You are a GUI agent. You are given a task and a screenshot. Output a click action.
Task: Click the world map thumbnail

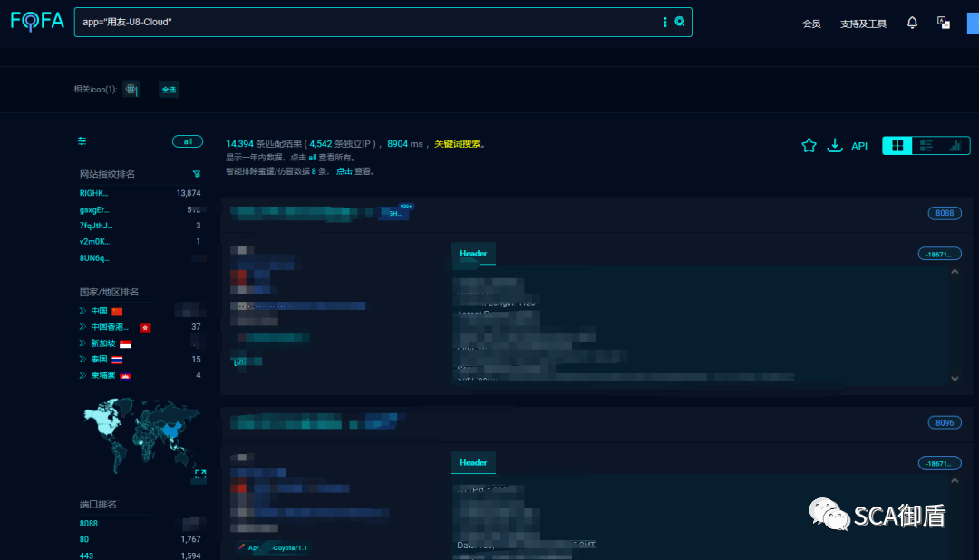(x=141, y=435)
